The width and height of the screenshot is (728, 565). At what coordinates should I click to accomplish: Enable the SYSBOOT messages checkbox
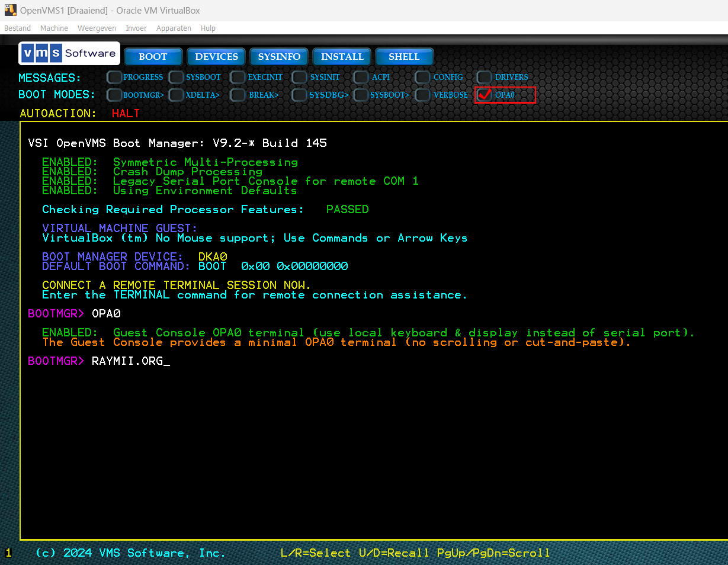point(176,77)
